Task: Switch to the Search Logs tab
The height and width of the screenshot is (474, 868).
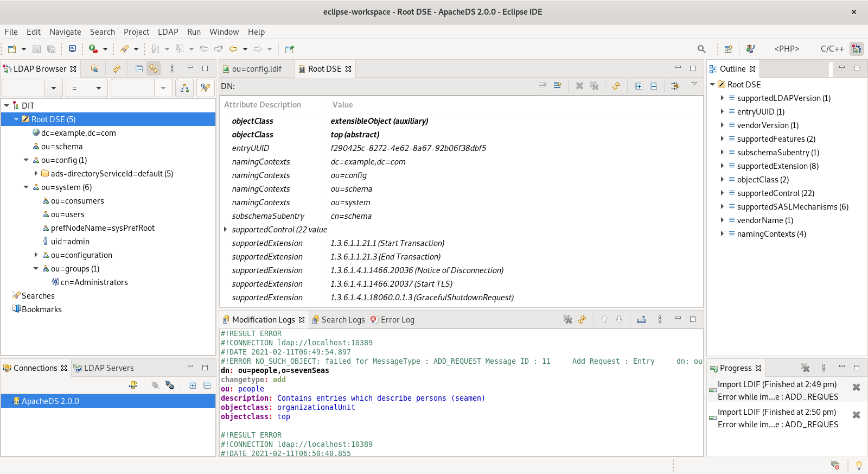Action: coord(342,320)
